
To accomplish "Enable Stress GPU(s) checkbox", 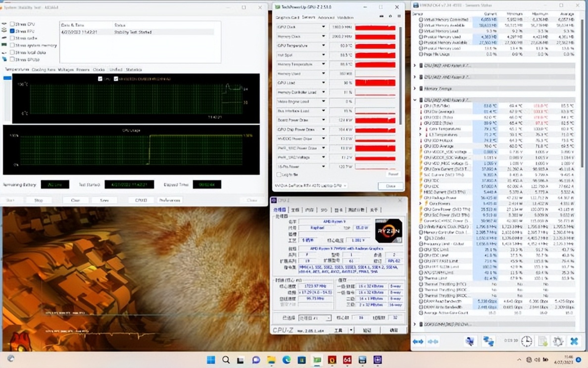I will coord(12,59).
